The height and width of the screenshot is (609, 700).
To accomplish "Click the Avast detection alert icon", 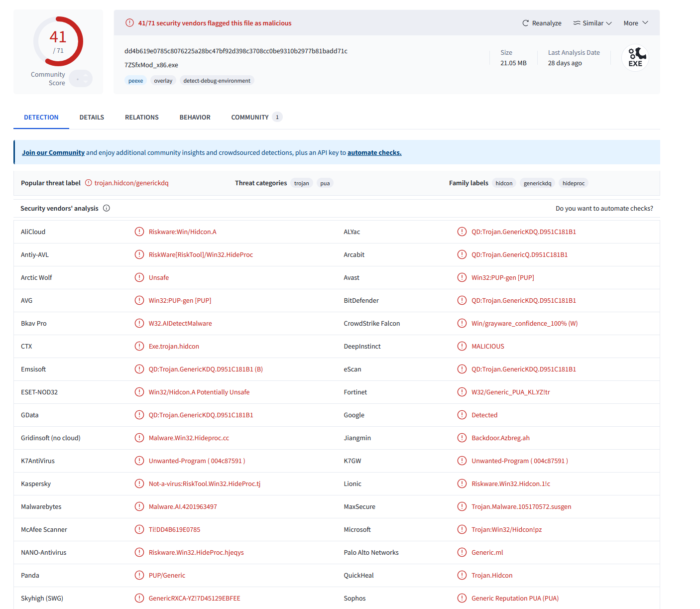I will (462, 277).
